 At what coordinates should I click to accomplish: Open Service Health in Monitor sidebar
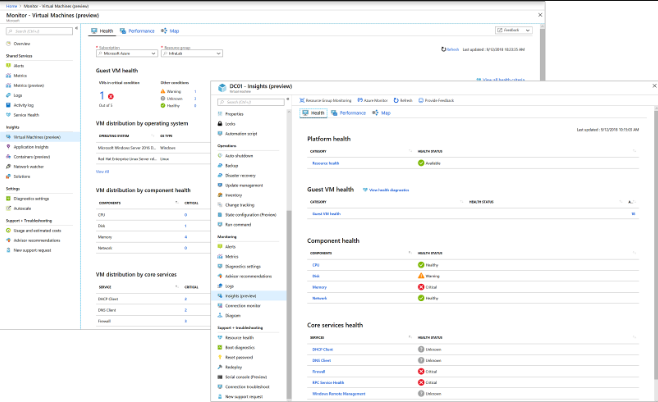pyautogui.click(x=26, y=115)
